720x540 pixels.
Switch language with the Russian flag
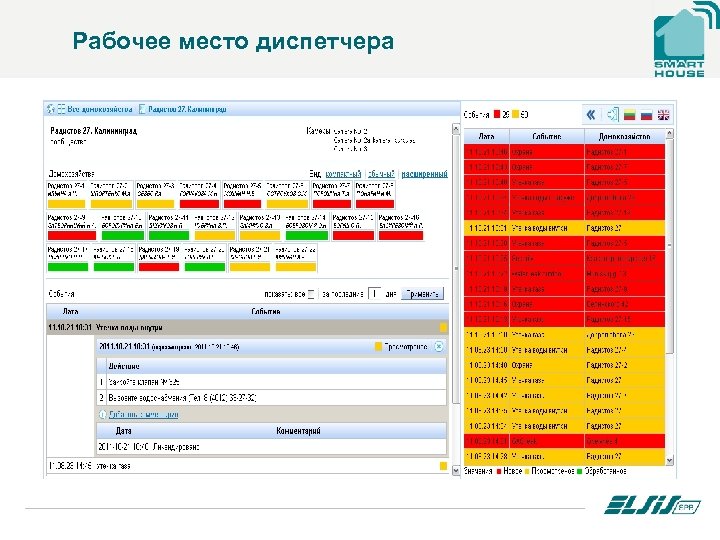(647, 114)
